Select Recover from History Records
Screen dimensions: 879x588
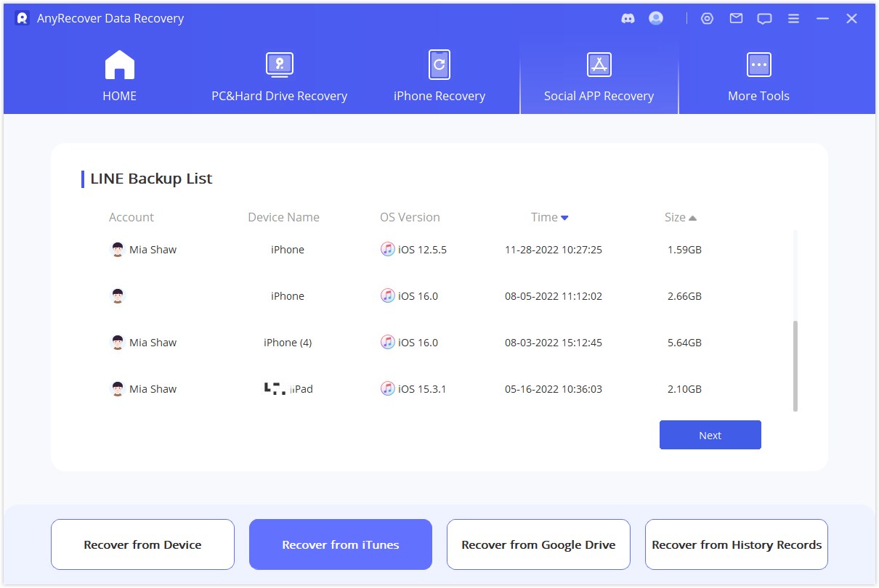pos(736,544)
